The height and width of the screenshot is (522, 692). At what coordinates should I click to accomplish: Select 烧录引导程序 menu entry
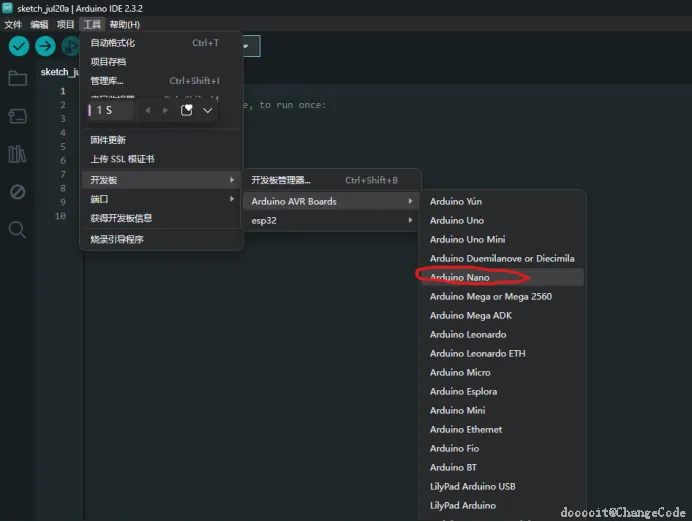click(x=162, y=239)
